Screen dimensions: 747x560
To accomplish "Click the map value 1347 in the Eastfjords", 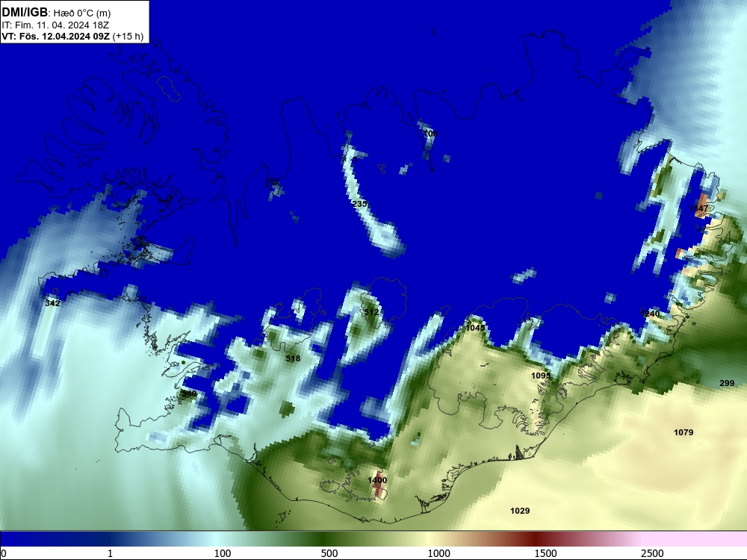I will pyautogui.click(x=699, y=208).
